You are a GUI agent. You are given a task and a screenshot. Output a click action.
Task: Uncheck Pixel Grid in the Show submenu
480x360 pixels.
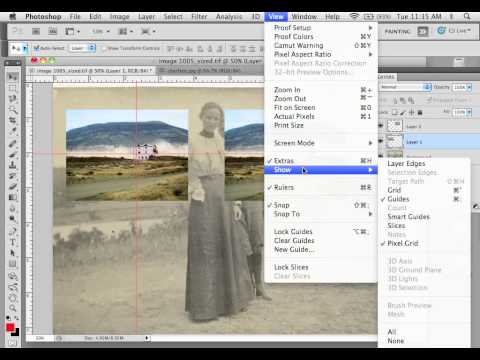424,243
